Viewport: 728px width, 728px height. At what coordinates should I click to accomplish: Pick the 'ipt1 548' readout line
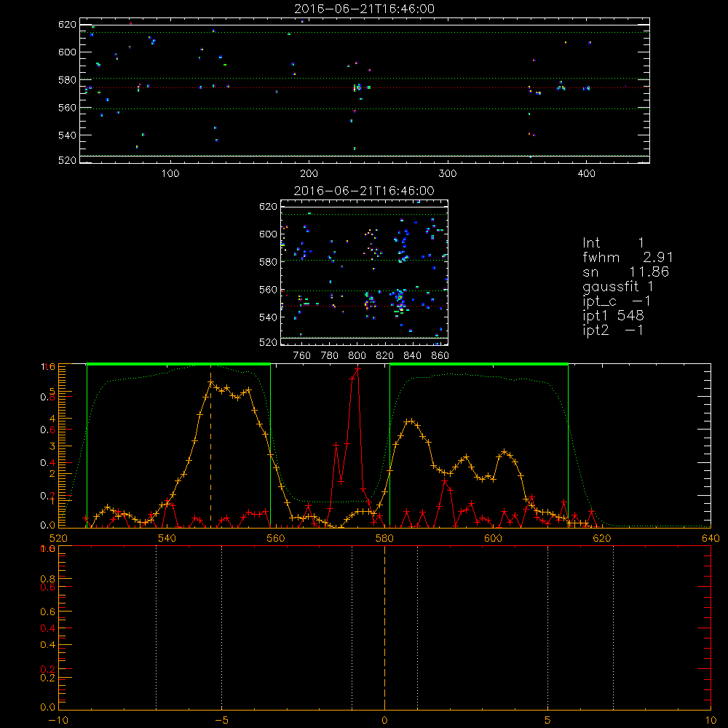(x=613, y=316)
